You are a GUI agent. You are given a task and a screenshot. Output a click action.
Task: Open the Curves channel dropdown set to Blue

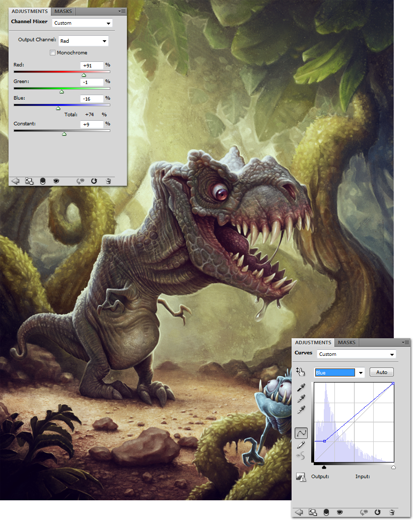(x=339, y=372)
